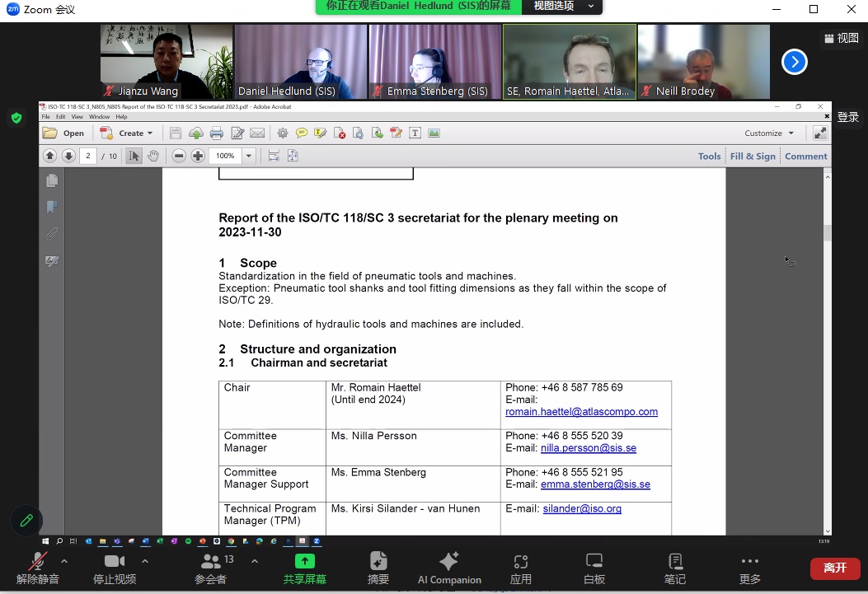Viewport: 868px width, 594px height.
Task: Open the Window menu in Acrobat
Action: click(99, 117)
